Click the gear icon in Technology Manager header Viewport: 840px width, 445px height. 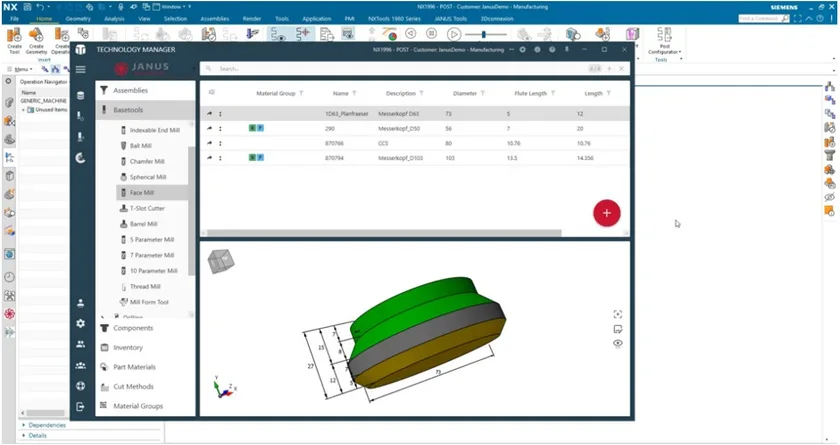click(522, 49)
